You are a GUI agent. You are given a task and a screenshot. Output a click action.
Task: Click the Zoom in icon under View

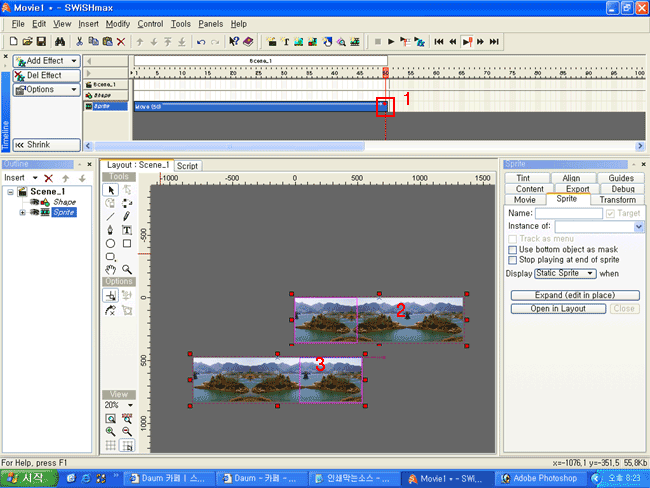[x=110, y=432]
